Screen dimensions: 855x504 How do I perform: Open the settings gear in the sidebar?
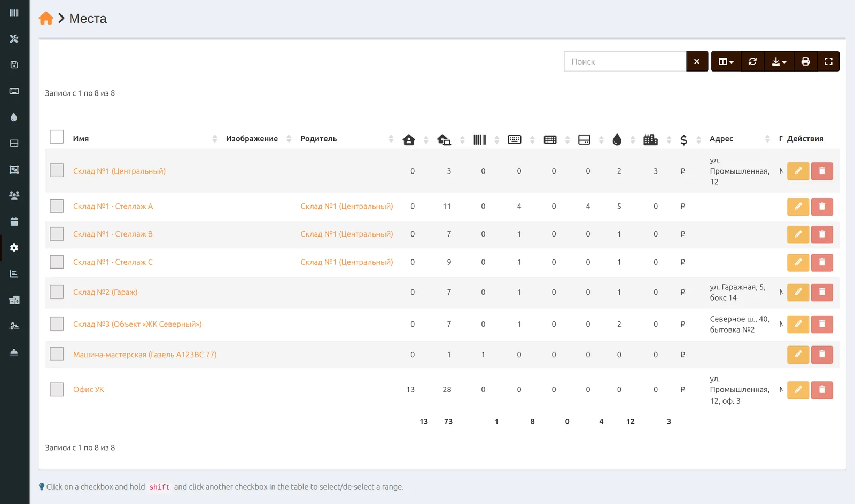[14, 248]
